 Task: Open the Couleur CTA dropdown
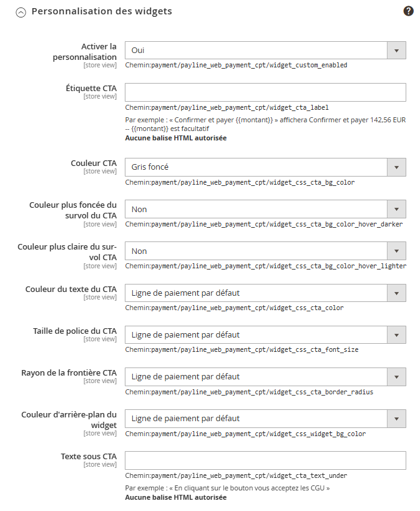click(x=265, y=167)
